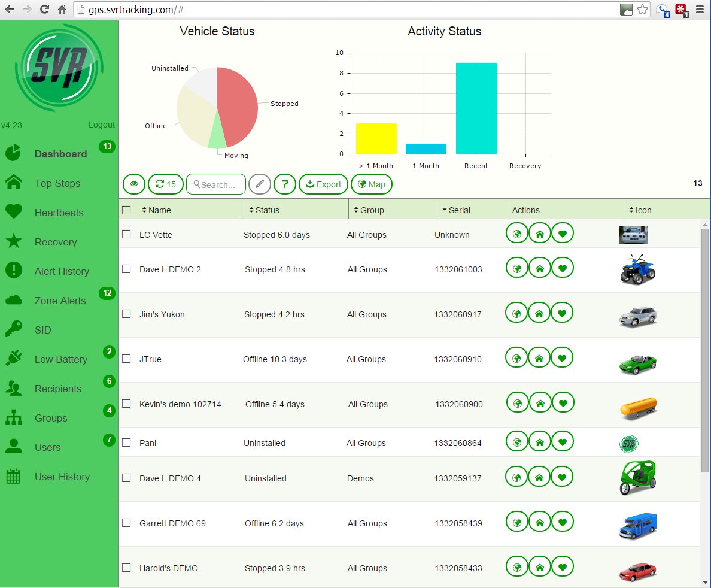Click the Top Stops house icon

(14, 183)
